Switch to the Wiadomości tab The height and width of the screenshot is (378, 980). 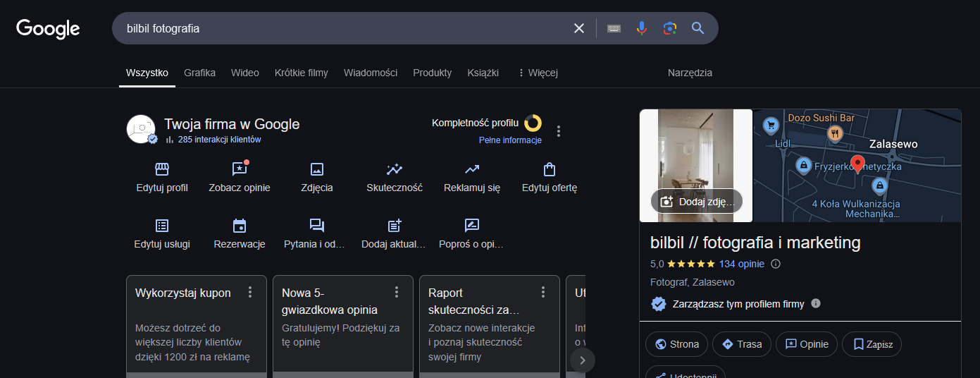click(x=371, y=73)
